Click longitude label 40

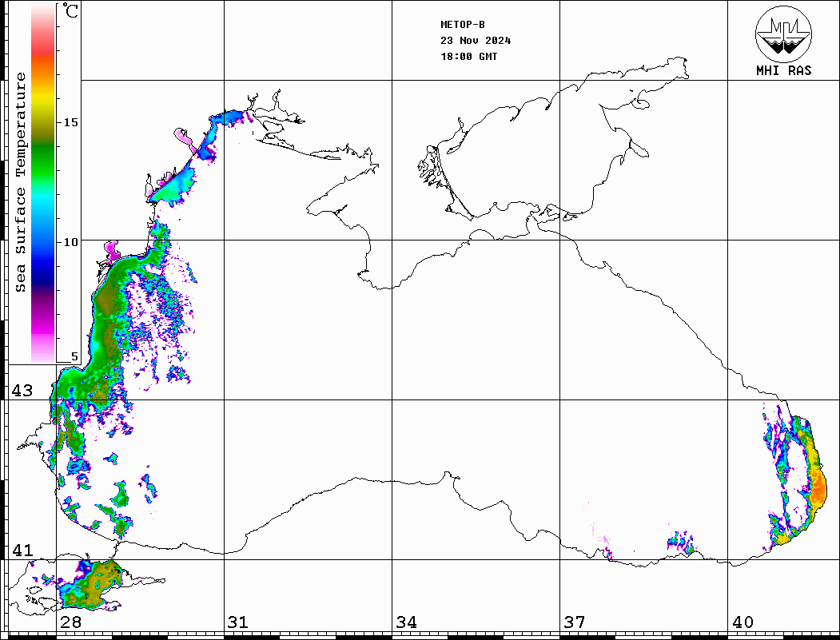point(742,622)
